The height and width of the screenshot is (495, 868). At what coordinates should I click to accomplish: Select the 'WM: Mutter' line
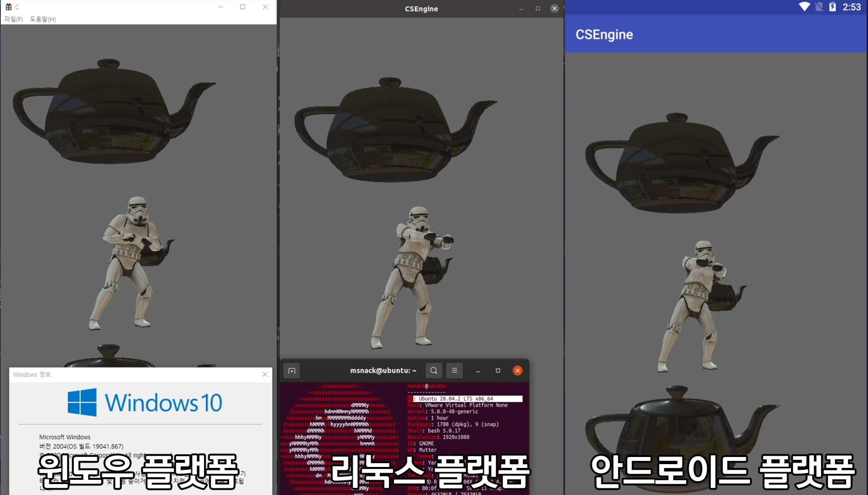click(x=422, y=450)
